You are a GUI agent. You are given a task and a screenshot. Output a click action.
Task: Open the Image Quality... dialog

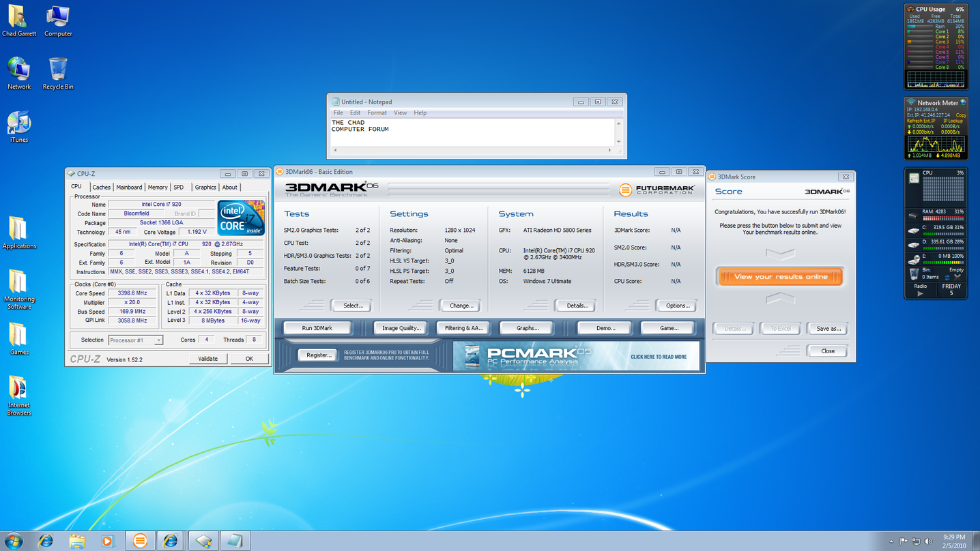401,328
